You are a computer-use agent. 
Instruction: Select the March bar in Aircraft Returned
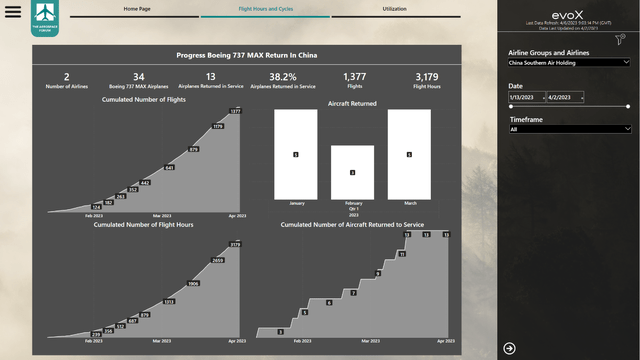[x=409, y=154]
